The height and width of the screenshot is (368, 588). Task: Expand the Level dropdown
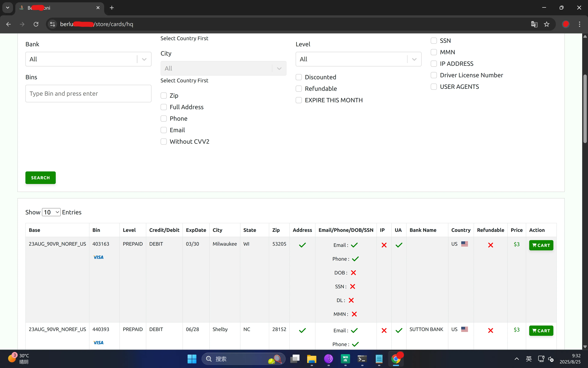pyautogui.click(x=359, y=59)
